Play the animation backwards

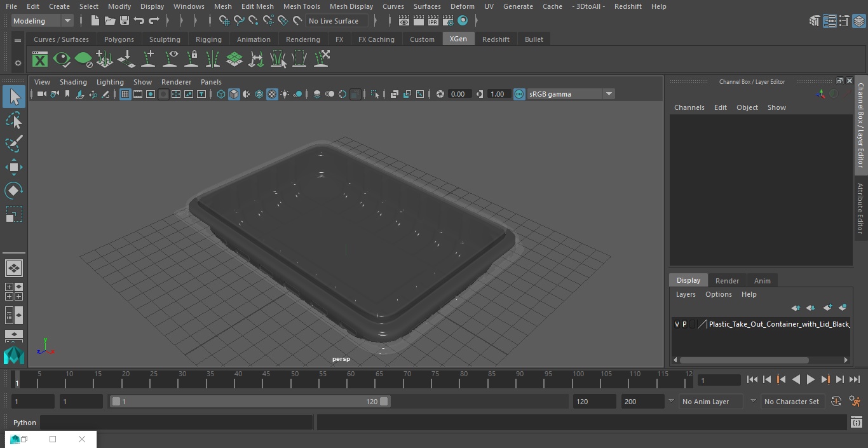click(796, 379)
